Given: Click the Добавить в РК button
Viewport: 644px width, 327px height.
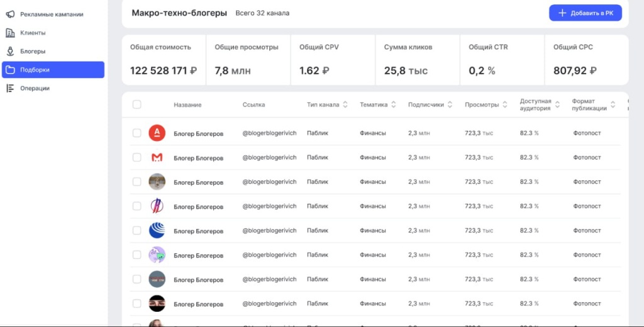Looking at the screenshot, I should 585,13.
